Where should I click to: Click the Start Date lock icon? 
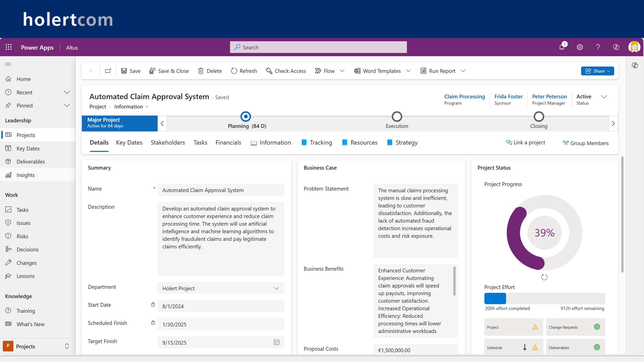point(153,305)
